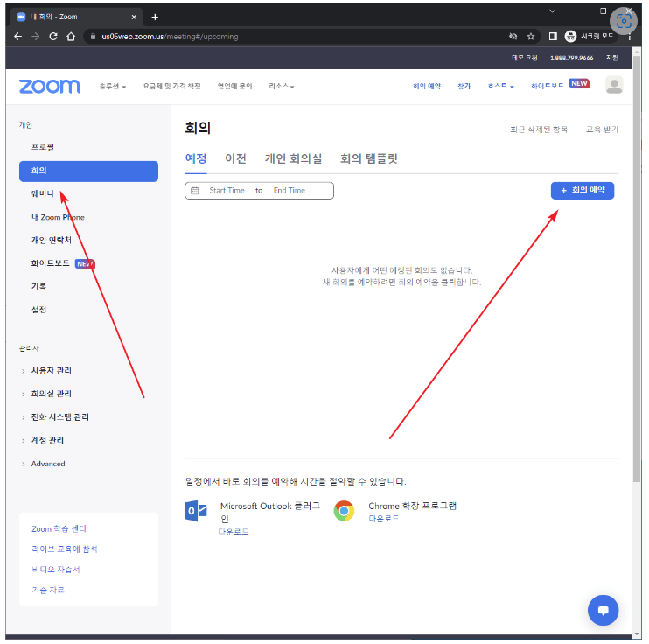Click the incognito mode (시크릿 모드) icon
The image size is (649, 644).
click(x=570, y=37)
